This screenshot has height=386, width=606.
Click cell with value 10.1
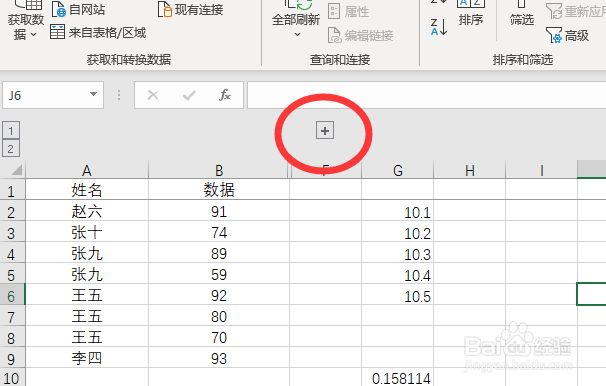[397, 211]
